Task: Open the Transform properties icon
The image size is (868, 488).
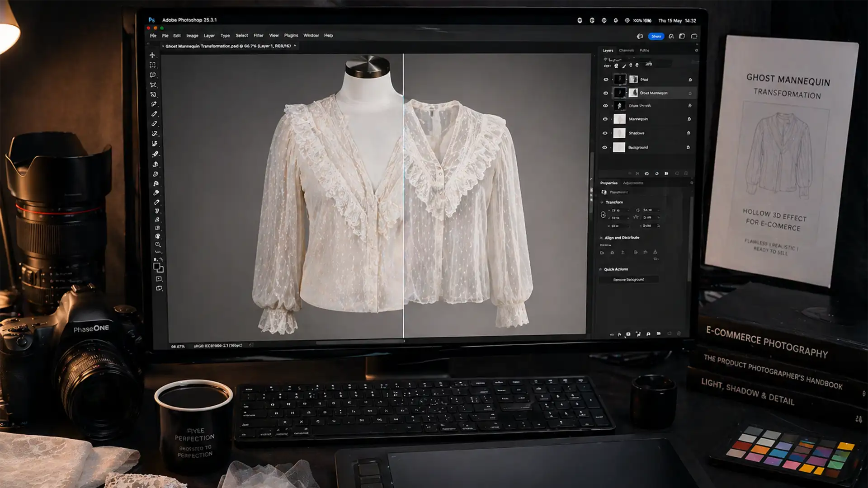Action: [604, 192]
